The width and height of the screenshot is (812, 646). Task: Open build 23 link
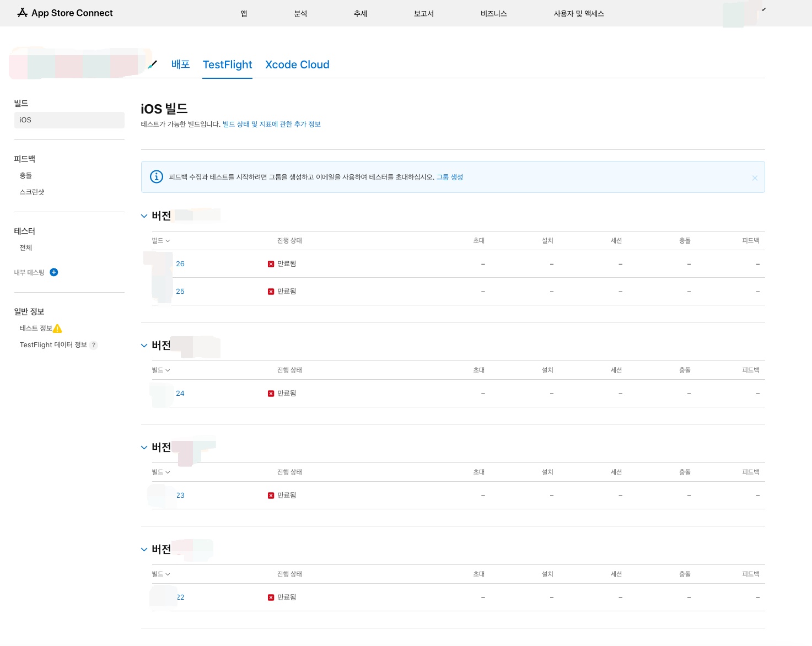tap(180, 496)
